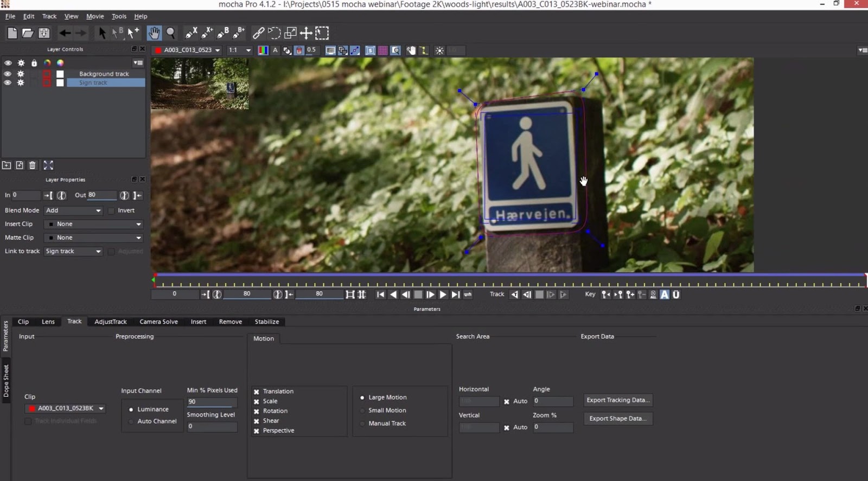The image size is (868, 481).
Task: Disable Auto for Horizontal search area
Action: click(507, 402)
